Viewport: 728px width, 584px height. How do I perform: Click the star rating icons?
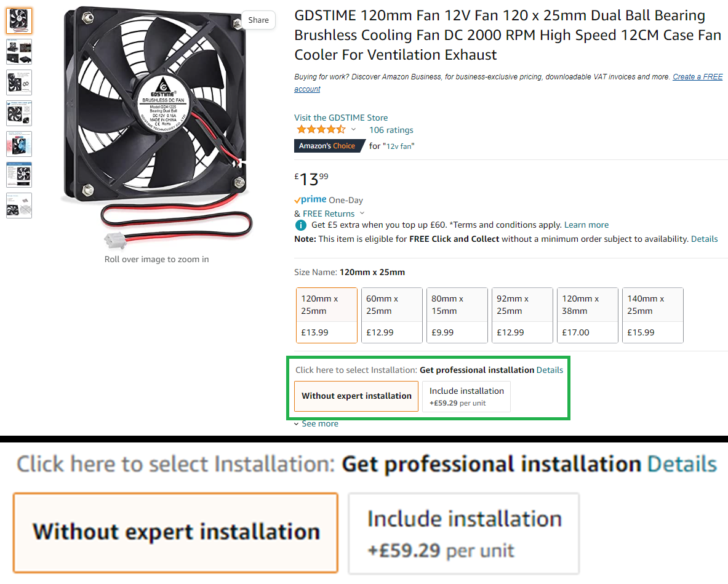321,130
